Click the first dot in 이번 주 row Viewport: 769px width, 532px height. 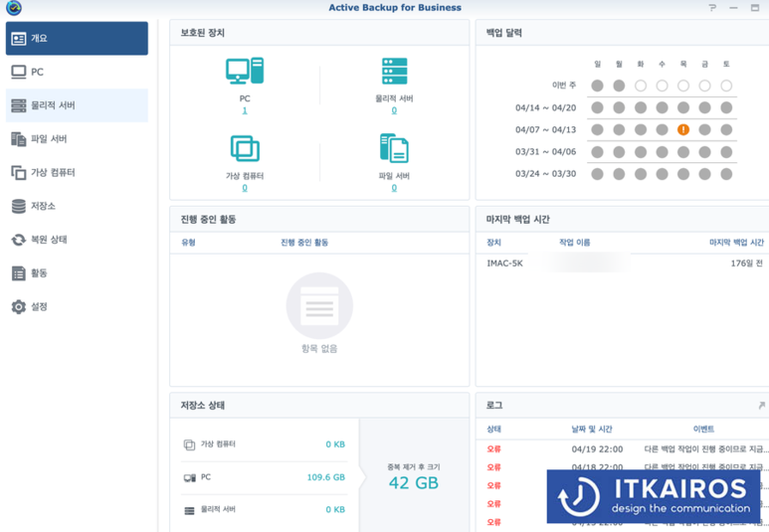click(x=597, y=86)
